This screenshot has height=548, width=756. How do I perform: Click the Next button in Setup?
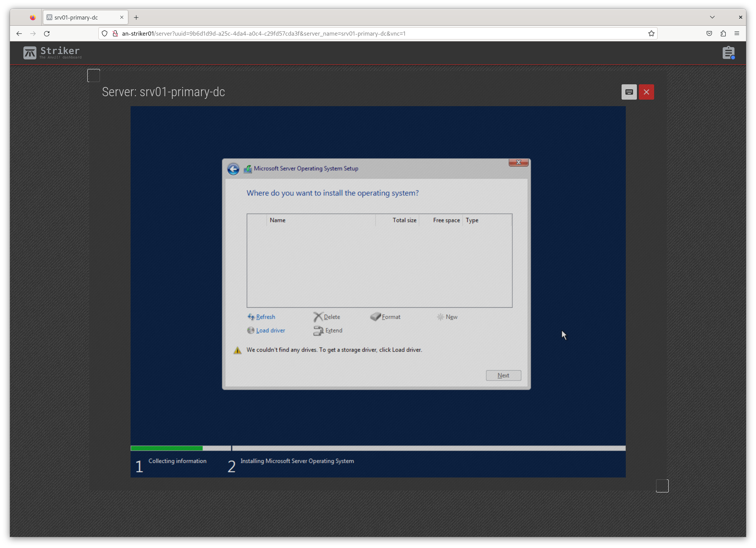503,376
